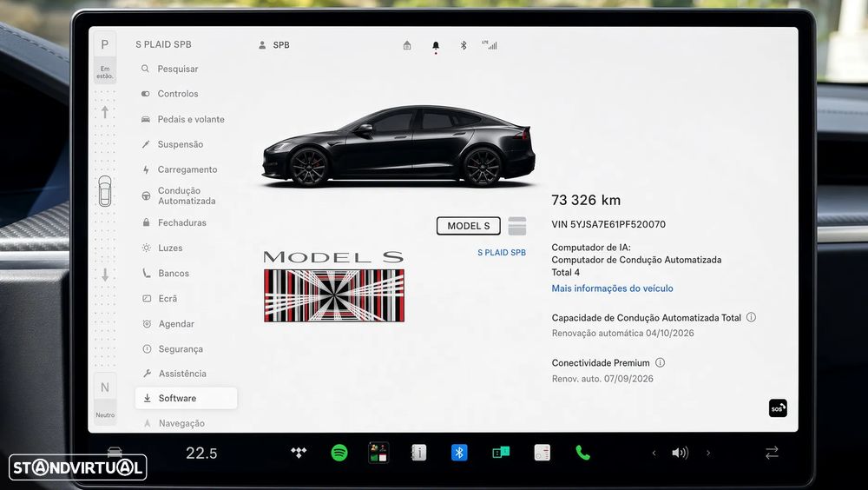
Task: Tap info icon beside Conectividade Premium
Action: pyautogui.click(x=660, y=362)
